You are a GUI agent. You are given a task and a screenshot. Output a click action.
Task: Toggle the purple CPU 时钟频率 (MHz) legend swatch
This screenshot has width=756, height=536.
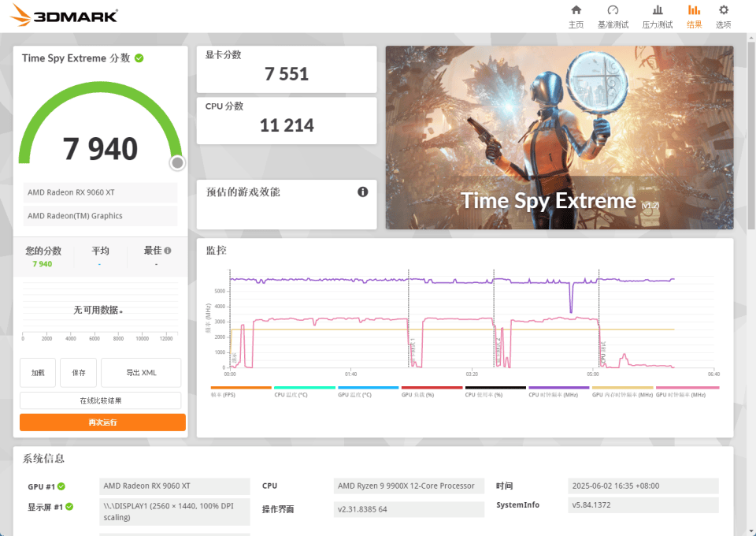(559, 387)
